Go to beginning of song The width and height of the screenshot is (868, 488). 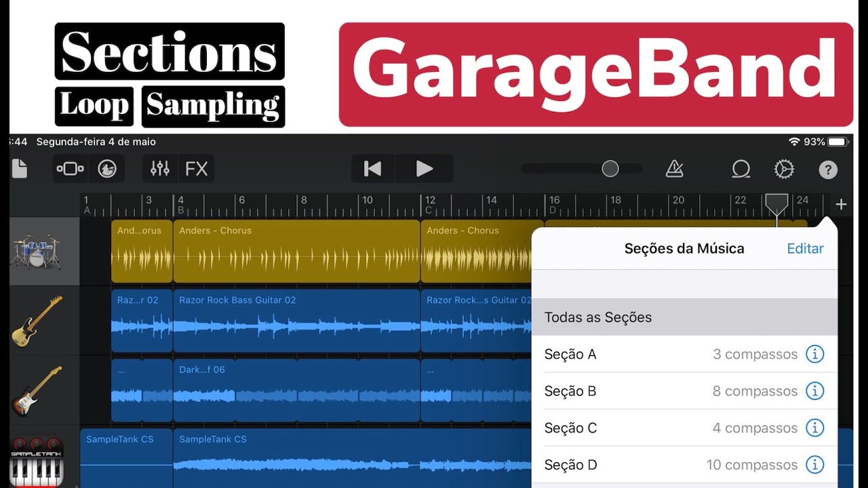coord(372,169)
